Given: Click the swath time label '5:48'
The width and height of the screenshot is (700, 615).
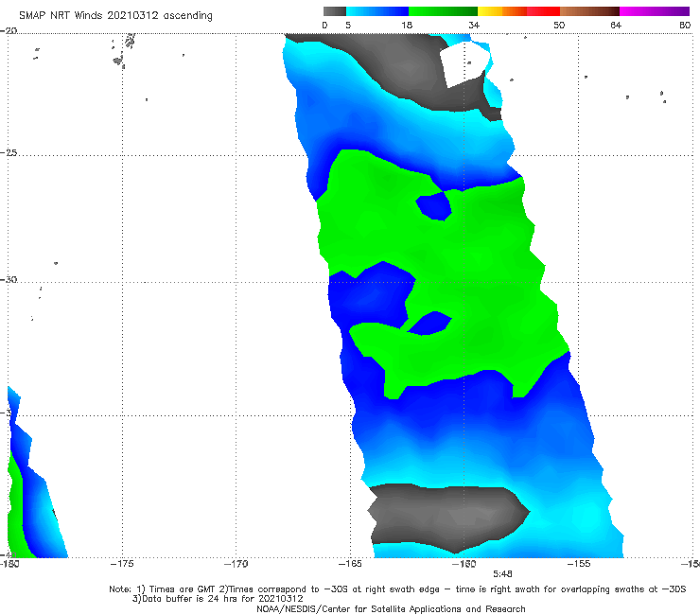Looking at the screenshot, I should coord(502,574).
